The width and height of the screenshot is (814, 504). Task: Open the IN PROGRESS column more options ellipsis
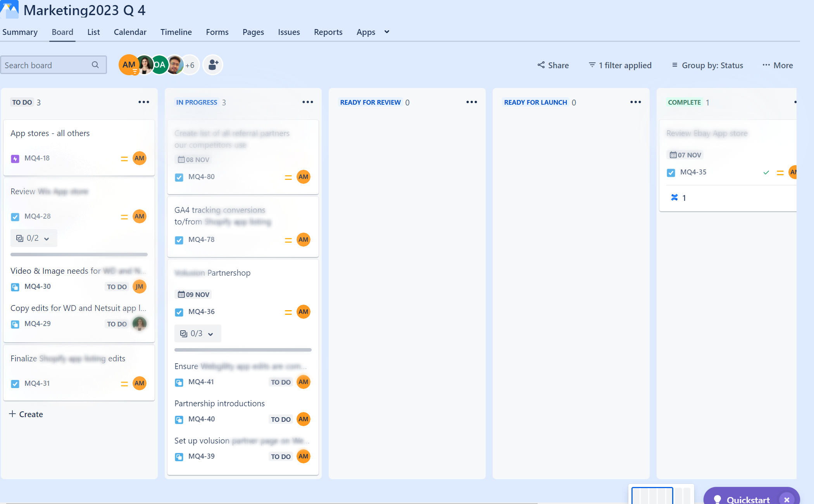308,102
